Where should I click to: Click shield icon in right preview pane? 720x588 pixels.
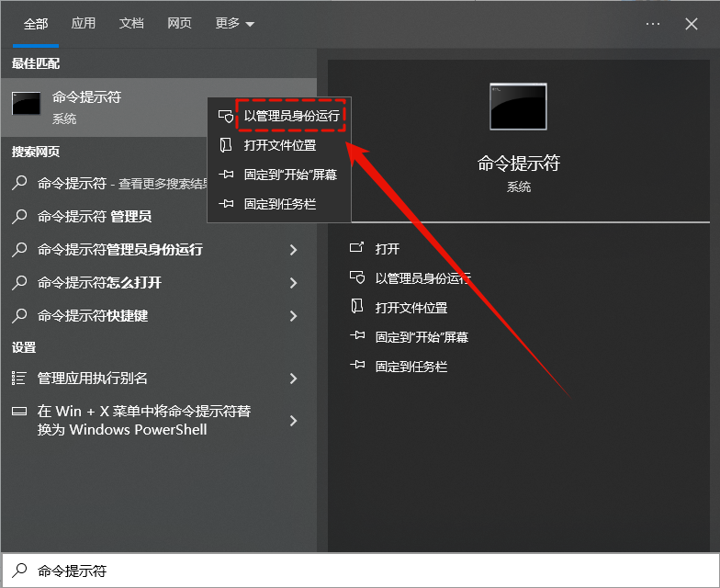(357, 277)
